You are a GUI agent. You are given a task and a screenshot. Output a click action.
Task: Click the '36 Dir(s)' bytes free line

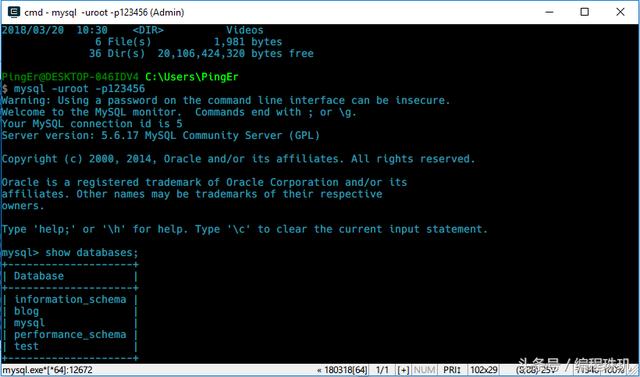[201, 53]
